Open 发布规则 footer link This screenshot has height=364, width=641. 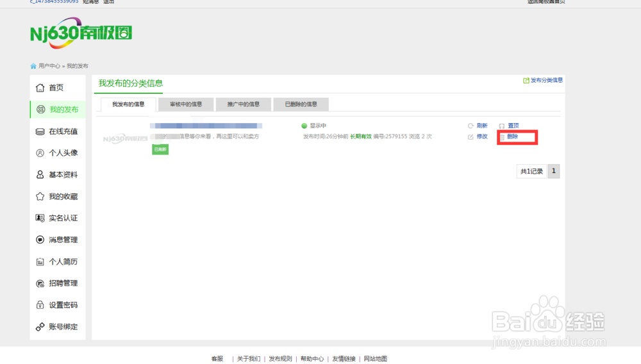tap(280, 359)
